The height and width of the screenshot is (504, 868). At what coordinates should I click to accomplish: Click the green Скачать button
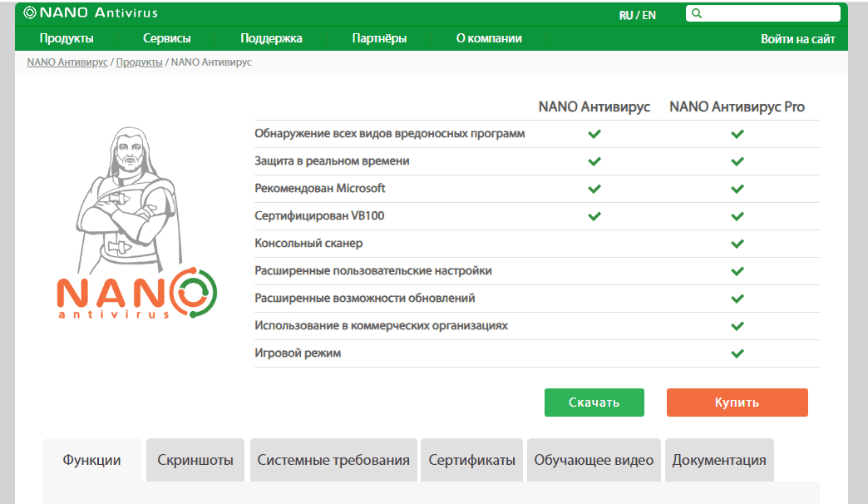(x=594, y=402)
